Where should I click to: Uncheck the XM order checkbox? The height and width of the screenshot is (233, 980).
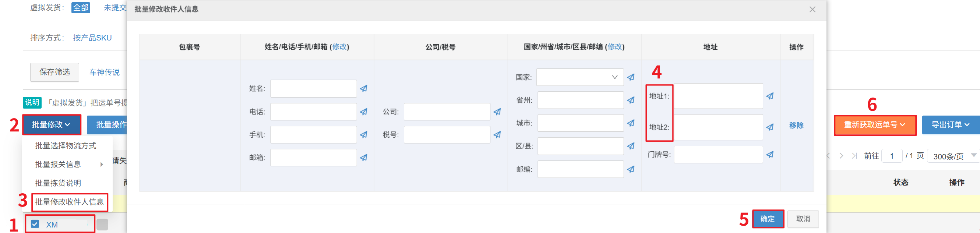tap(35, 224)
